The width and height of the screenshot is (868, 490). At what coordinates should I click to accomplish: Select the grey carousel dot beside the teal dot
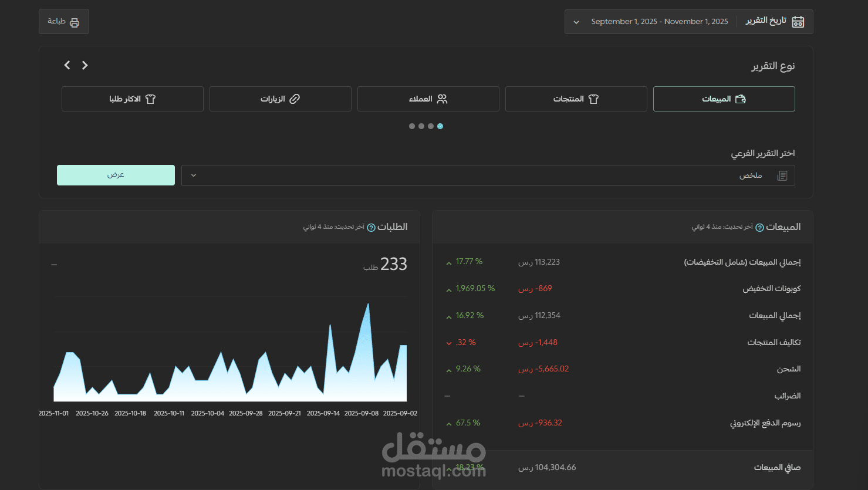pyautogui.click(x=431, y=126)
